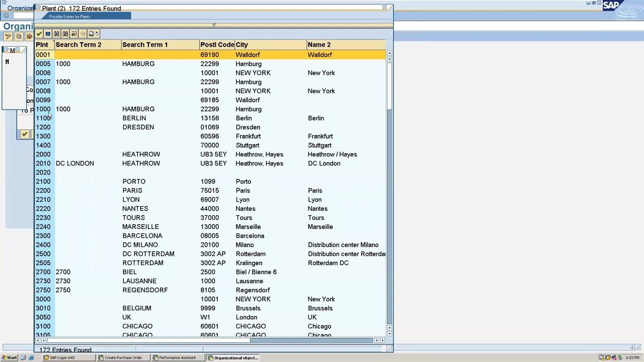Viewport: 644px width, 362px height.
Task: Click the print icon in the toolbar
Action: (x=91, y=34)
